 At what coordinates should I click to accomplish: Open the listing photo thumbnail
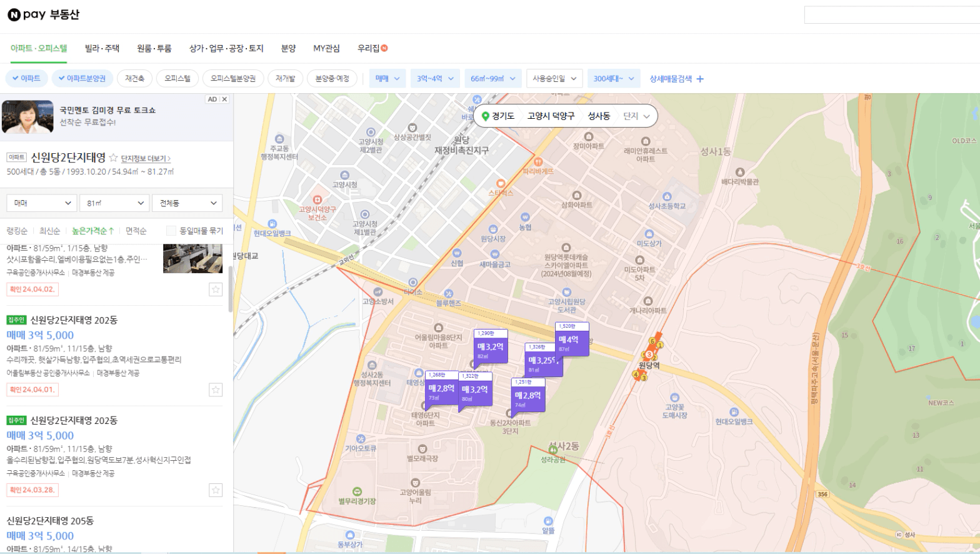coord(192,258)
